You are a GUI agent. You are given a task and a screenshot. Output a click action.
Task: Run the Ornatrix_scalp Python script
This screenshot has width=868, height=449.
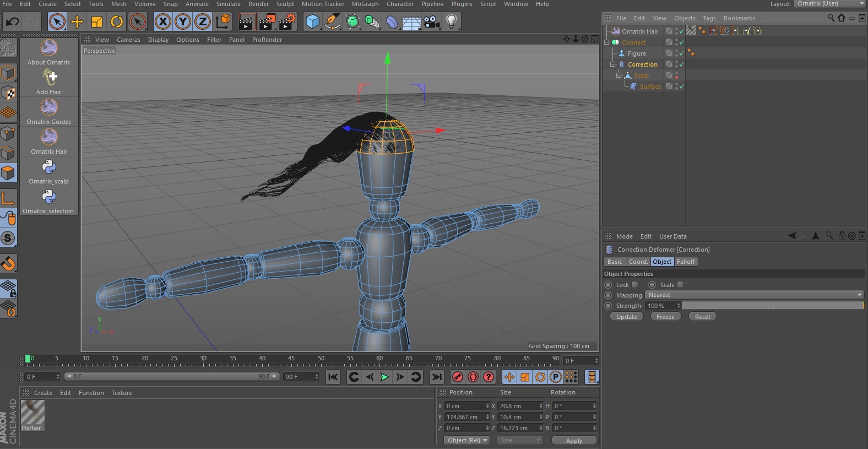tap(49, 171)
